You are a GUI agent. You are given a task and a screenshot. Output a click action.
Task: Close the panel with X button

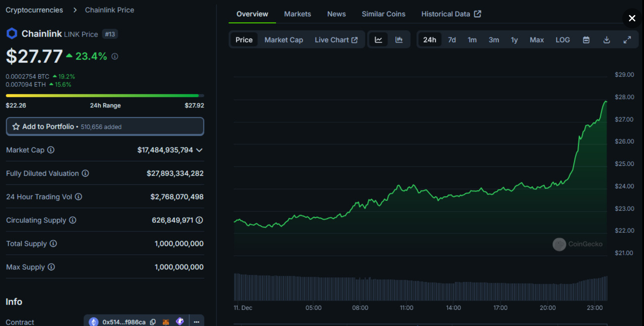click(632, 18)
